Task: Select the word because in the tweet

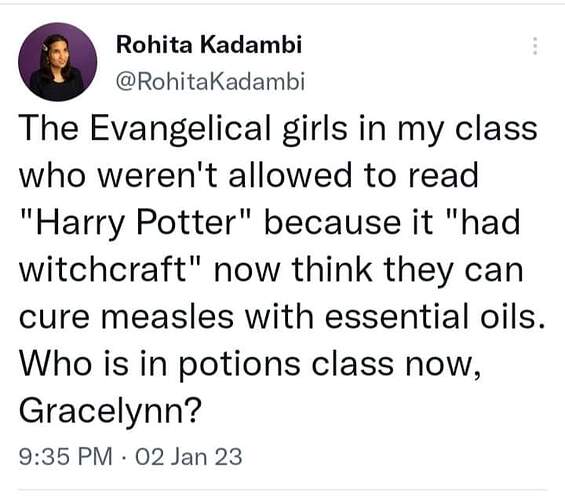Action: coord(332,223)
